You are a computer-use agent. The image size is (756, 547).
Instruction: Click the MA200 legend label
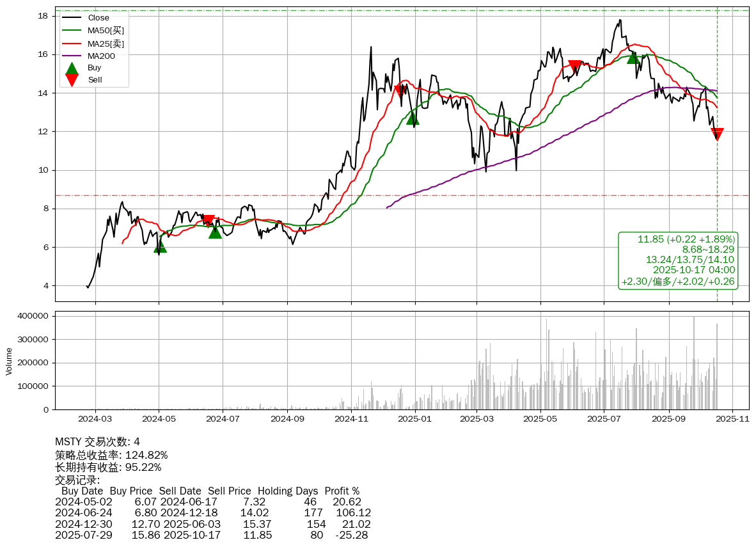[x=102, y=56]
